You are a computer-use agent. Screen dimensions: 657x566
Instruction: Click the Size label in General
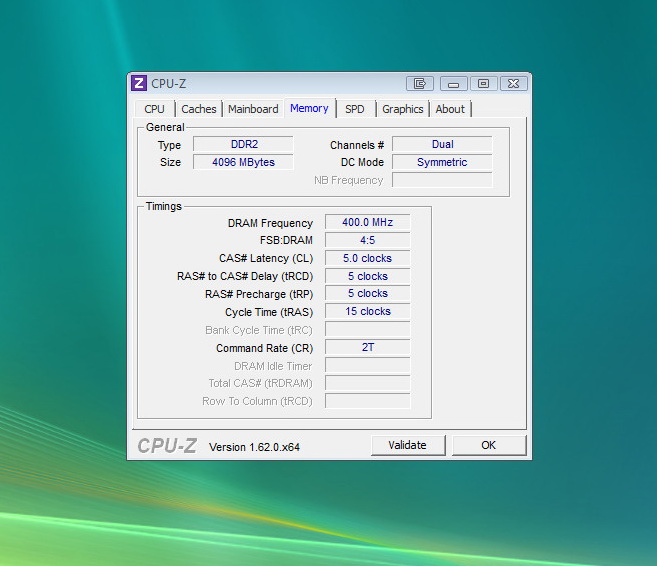[x=170, y=163]
